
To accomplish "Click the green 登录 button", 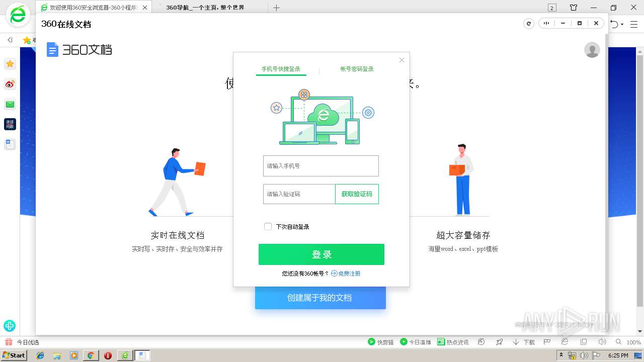I will click(x=321, y=254).
